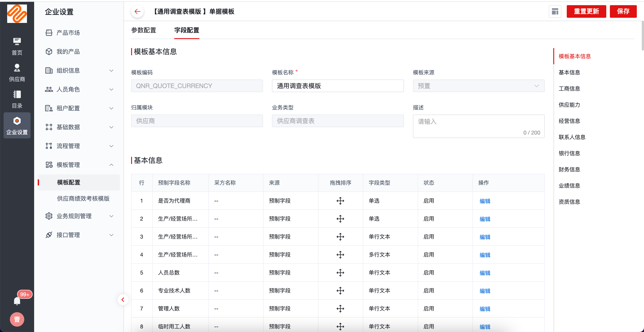Open 模板来源 dropdown showing 预置
The height and width of the screenshot is (332, 644).
tap(479, 86)
